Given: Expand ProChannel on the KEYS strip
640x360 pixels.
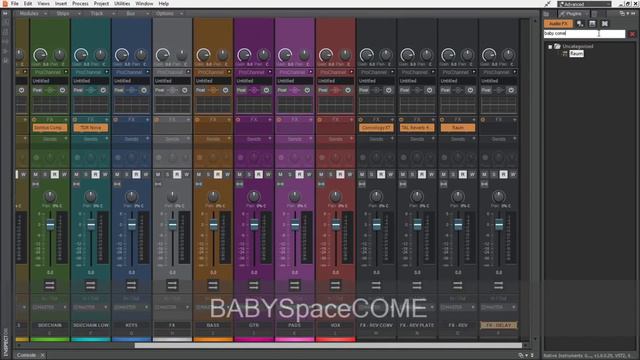Looking at the screenshot, I should 147,72.
